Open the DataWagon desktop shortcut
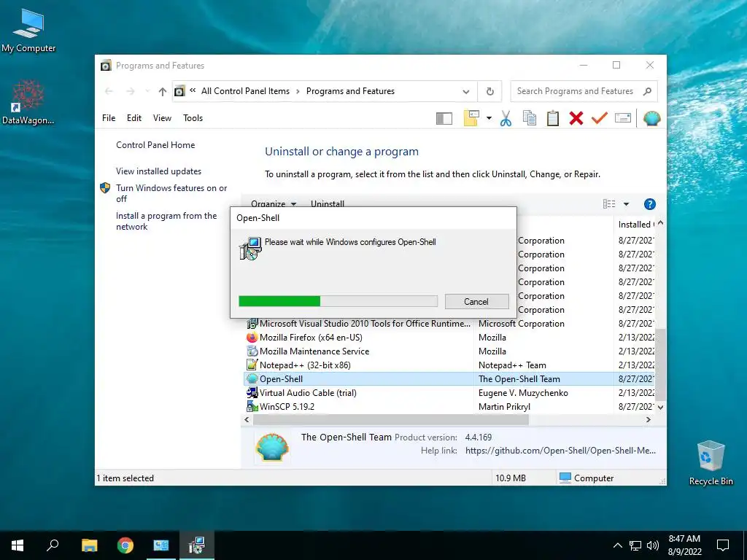Viewport: 747px width, 560px height. pyautogui.click(x=28, y=102)
